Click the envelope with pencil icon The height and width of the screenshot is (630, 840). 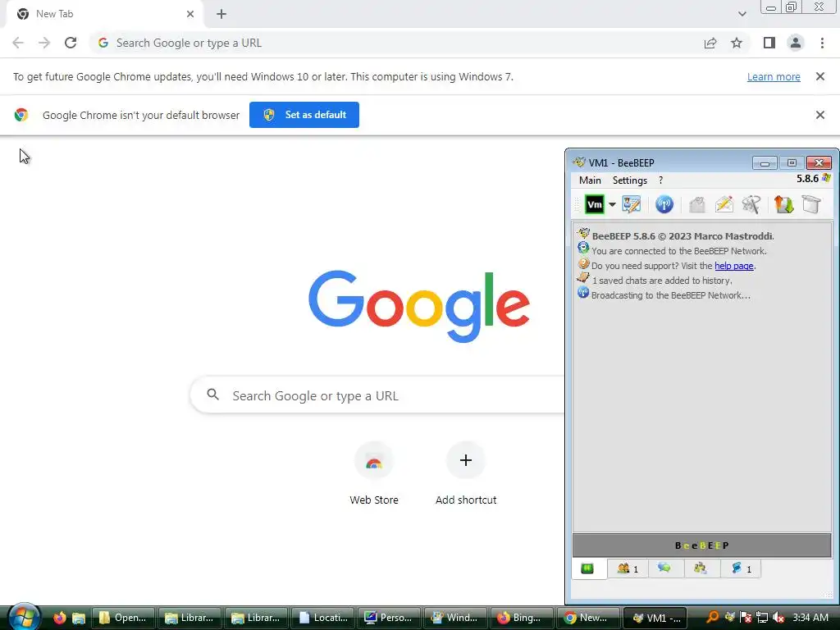coord(724,204)
